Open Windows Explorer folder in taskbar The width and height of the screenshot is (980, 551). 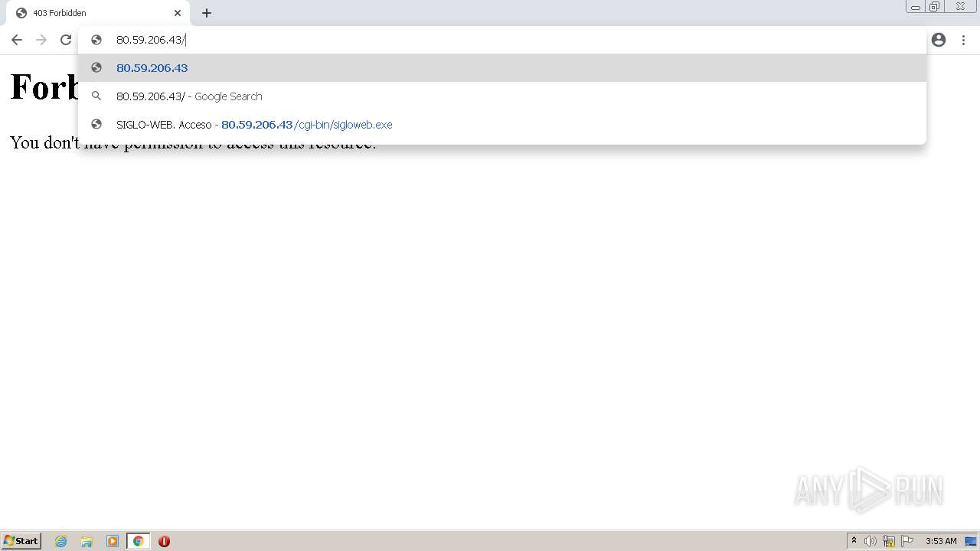coord(87,541)
